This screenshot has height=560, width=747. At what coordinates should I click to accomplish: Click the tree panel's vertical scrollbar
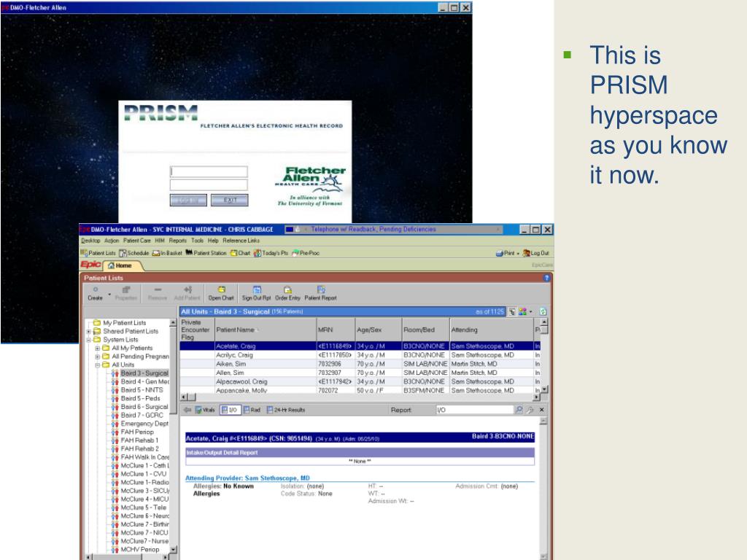click(x=174, y=436)
